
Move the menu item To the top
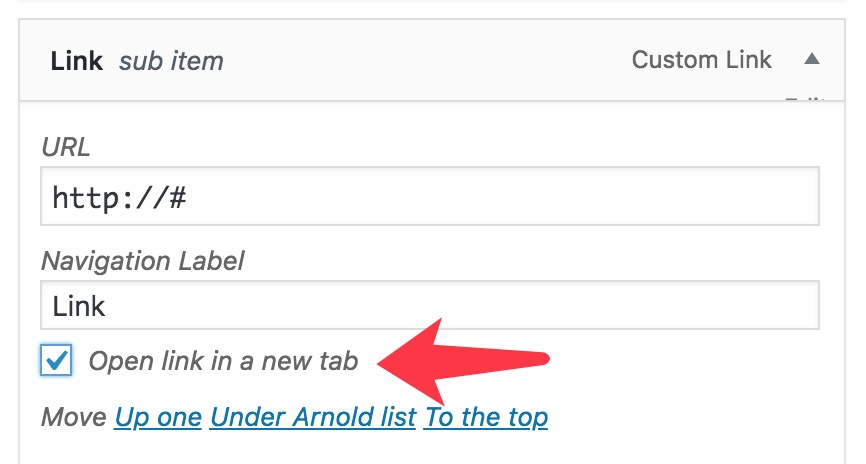[486, 416]
